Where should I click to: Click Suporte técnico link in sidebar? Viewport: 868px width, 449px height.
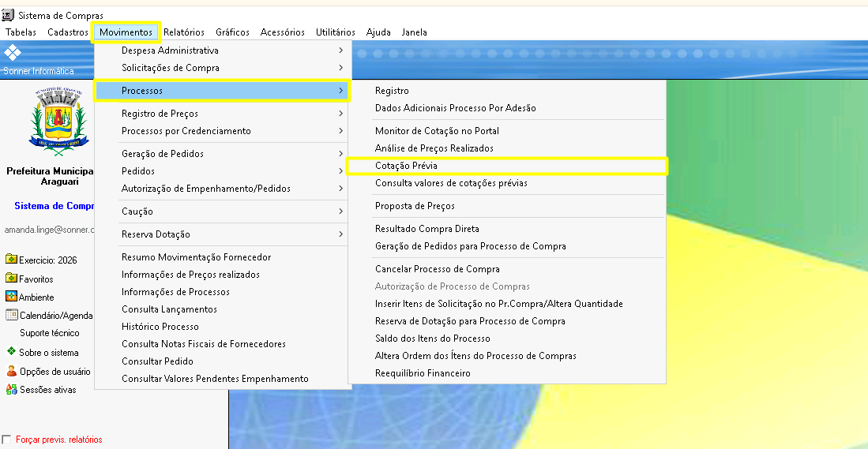(x=50, y=334)
